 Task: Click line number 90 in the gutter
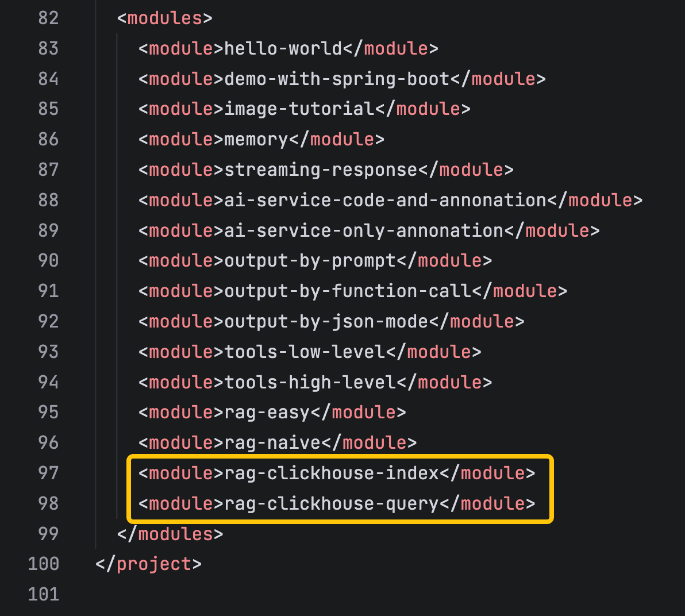(48, 261)
